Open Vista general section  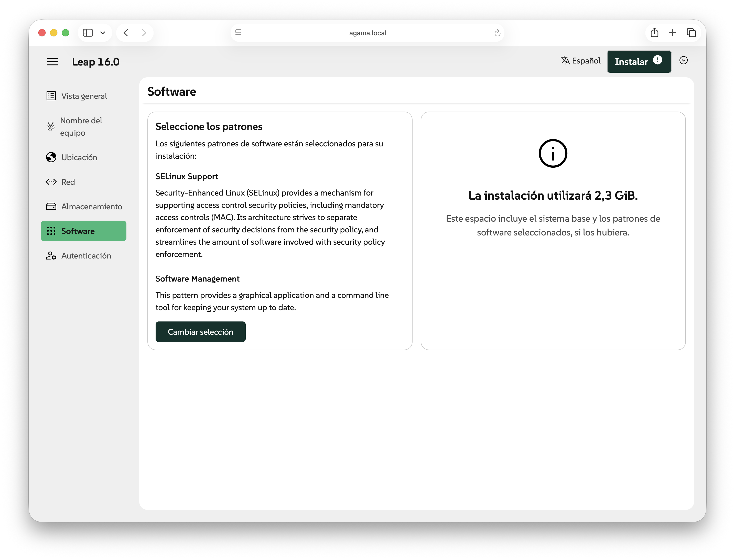point(84,96)
